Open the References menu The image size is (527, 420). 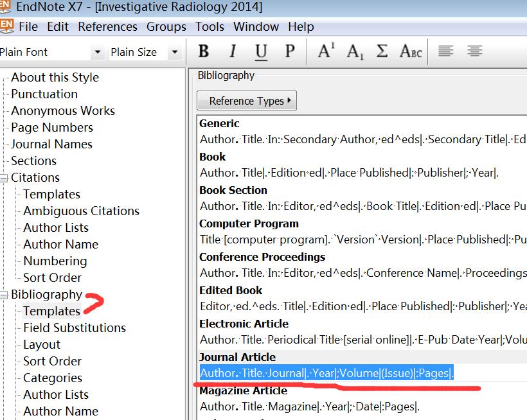click(107, 26)
